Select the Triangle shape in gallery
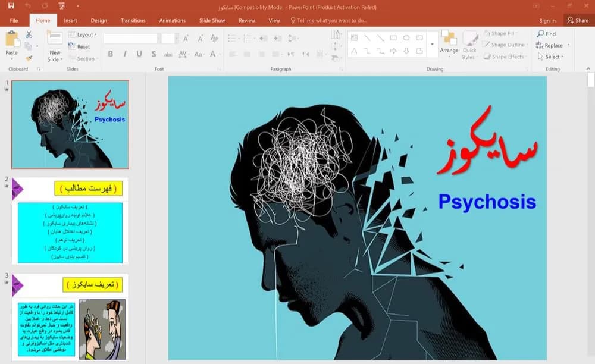The image size is (595, 364). coord(354,51)
